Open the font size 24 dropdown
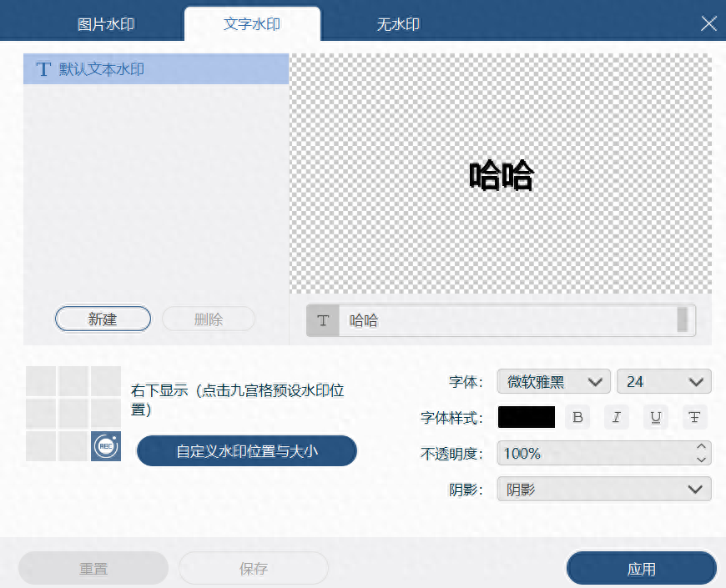This screenshot has height=588, width=726. [664, 381]
